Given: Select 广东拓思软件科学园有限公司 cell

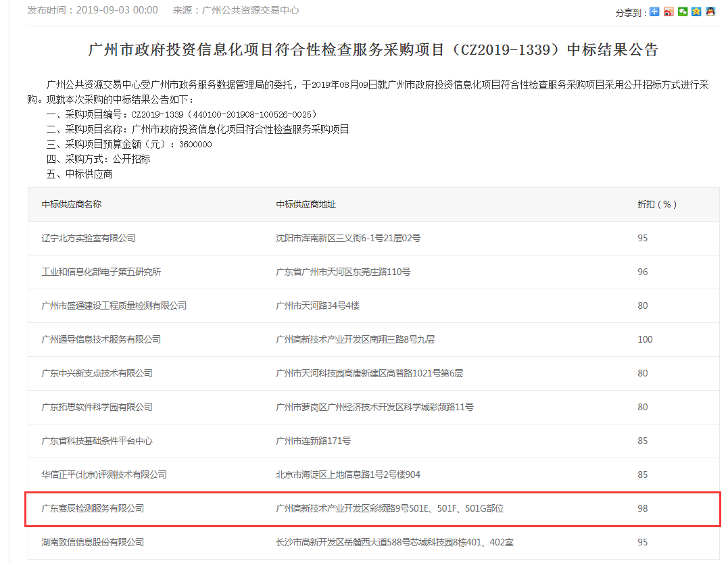Looking at the screenshot, I should [97, 408].
